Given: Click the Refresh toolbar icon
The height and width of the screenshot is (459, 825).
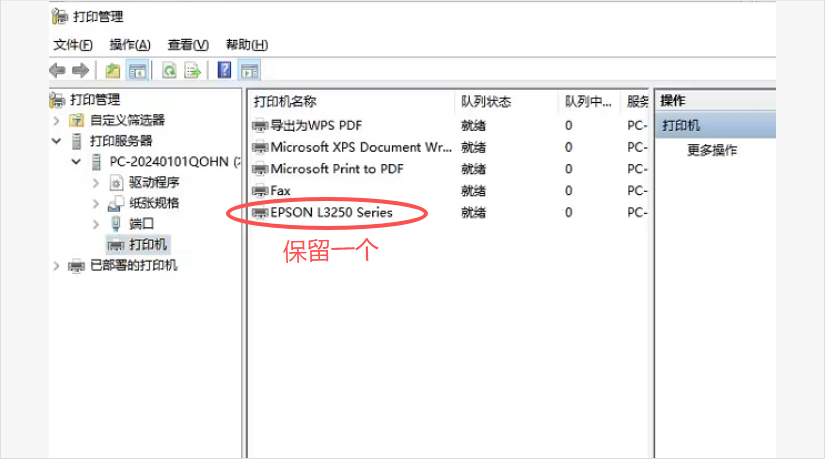Looking at the screenshot, I should point(170,70).
